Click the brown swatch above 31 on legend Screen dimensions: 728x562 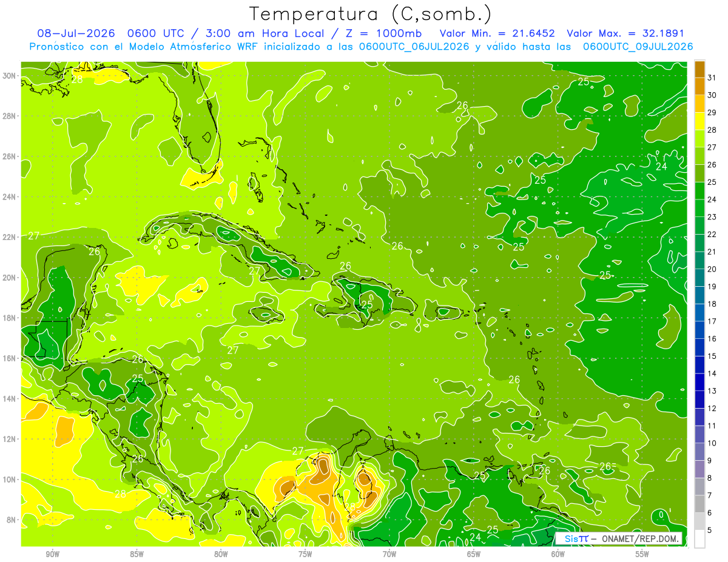pos(699,69)
